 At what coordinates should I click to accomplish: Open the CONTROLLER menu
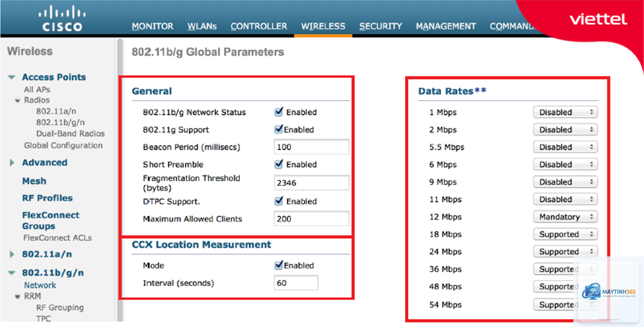click(x=259, y=27)
